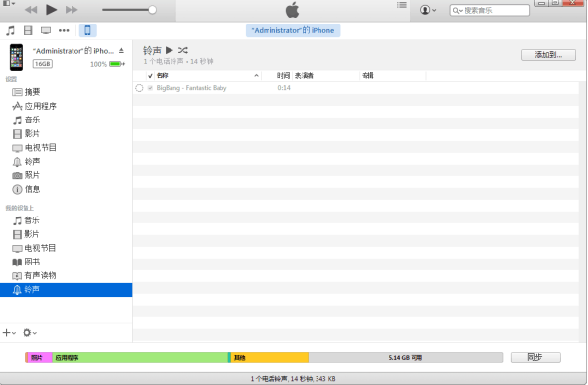Play ringtones with the header play icon
588x385 pixels.
tap(170, 50)
